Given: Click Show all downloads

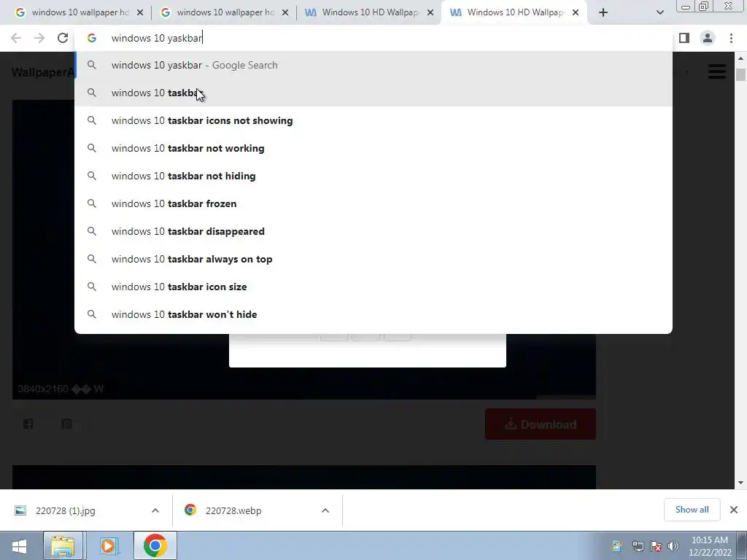Looking at the screenshot, I should point(692,510).
